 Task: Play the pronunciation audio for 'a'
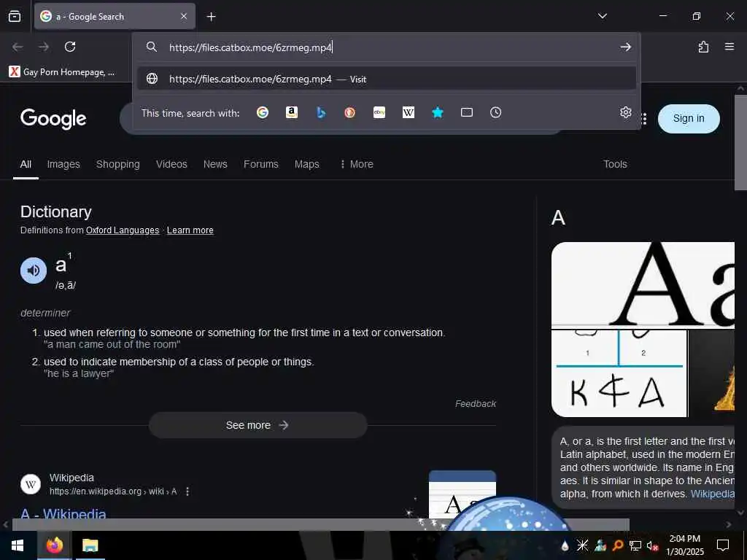34,271
